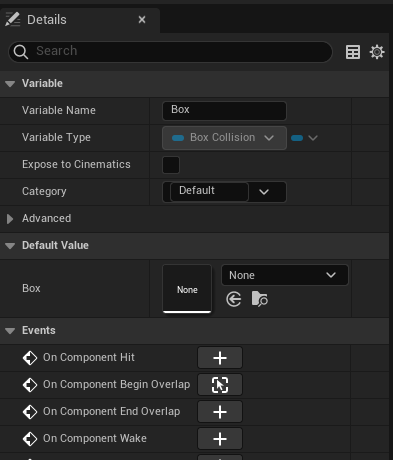The image size is (393, 460).
Task: Add On Component Wake event
Action: pos(220,439)
